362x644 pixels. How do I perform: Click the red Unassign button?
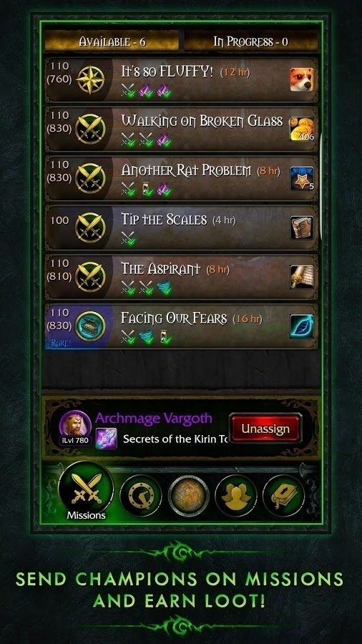(x=265, y=429)
